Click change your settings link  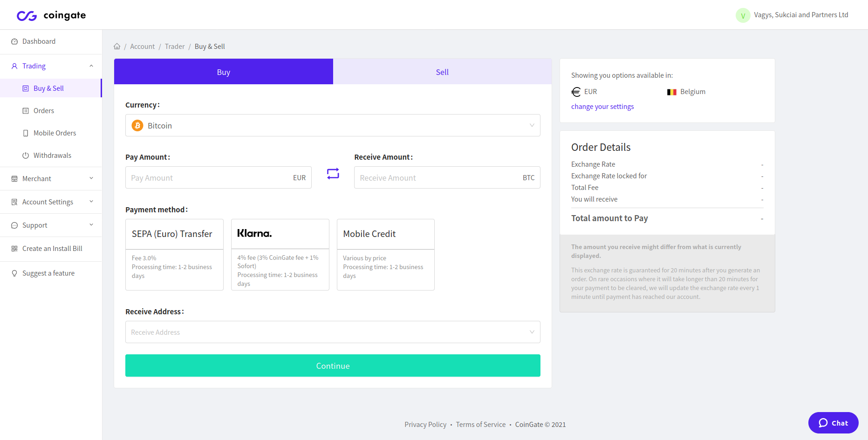point(602,107)
